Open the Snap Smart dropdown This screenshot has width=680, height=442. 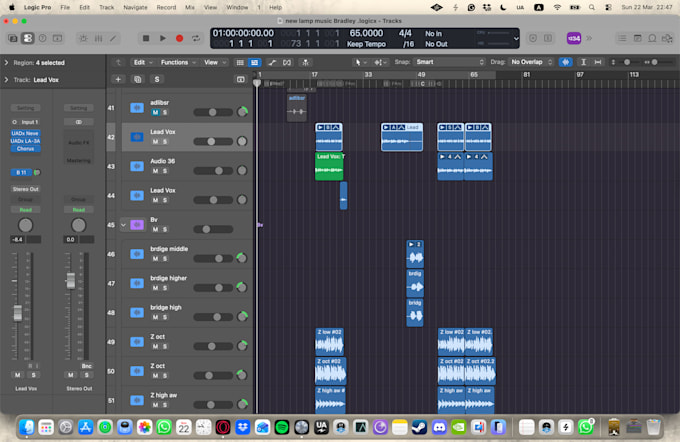449,62
